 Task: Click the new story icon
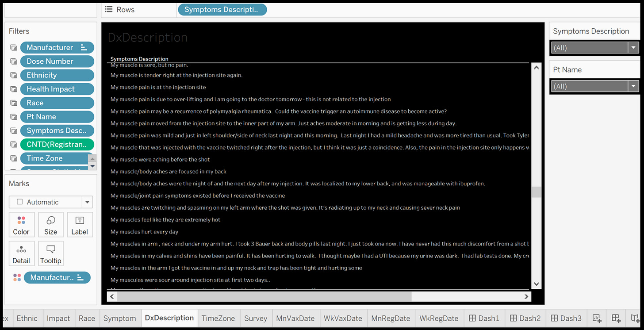(x=635, y=318)
